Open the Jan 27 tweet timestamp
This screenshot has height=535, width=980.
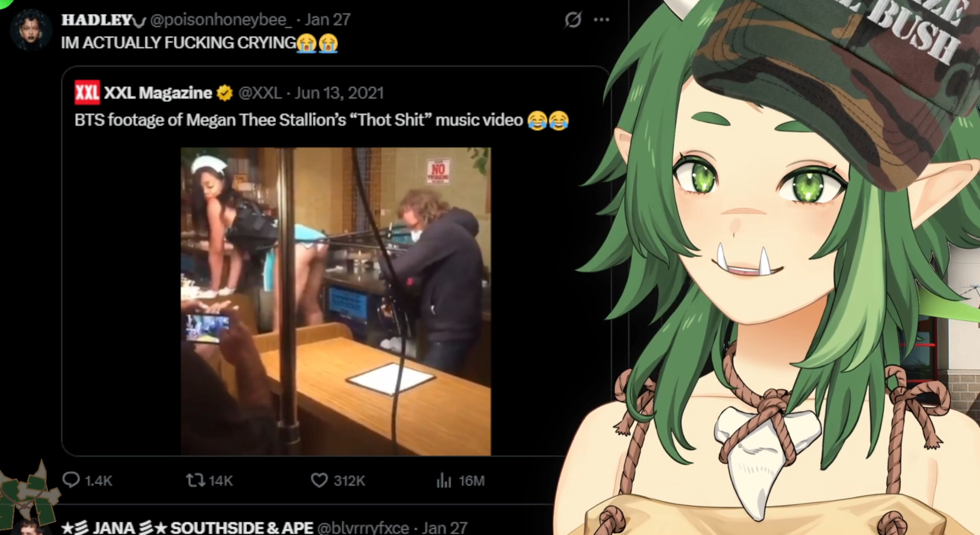coord(328,20)
